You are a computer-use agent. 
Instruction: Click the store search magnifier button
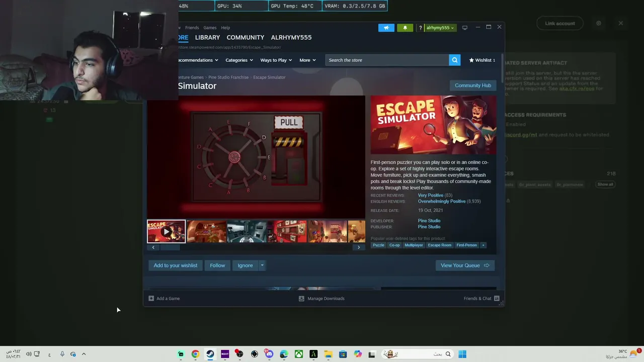(x=455, y=60)
